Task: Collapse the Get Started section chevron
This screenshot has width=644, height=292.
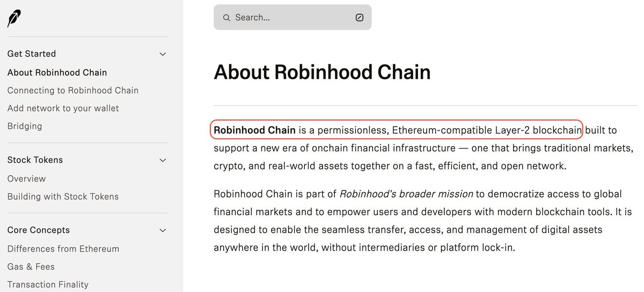Action: click(x=163, y=54)
